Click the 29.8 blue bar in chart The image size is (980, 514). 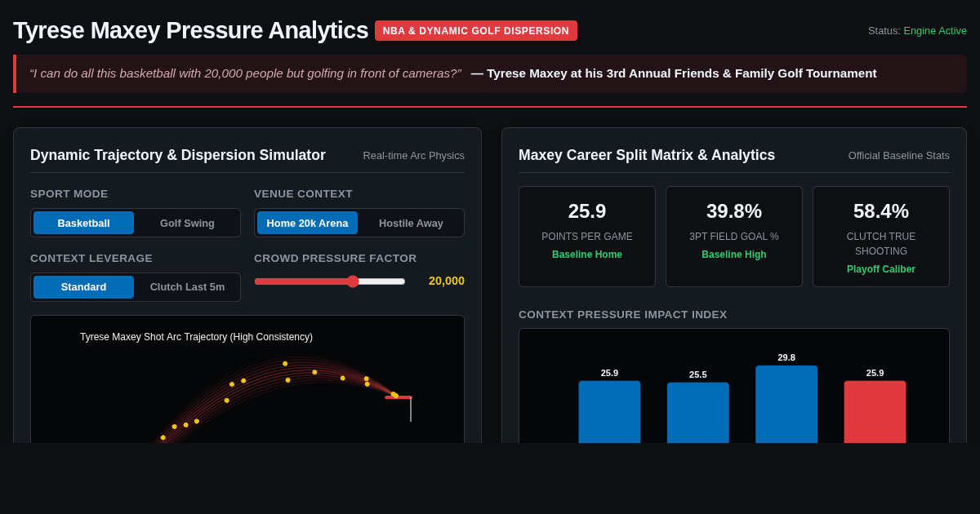[x=786, y=405]
